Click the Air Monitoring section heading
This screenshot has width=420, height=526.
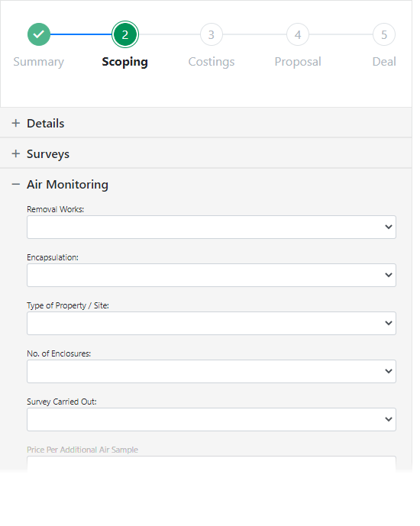67,185
